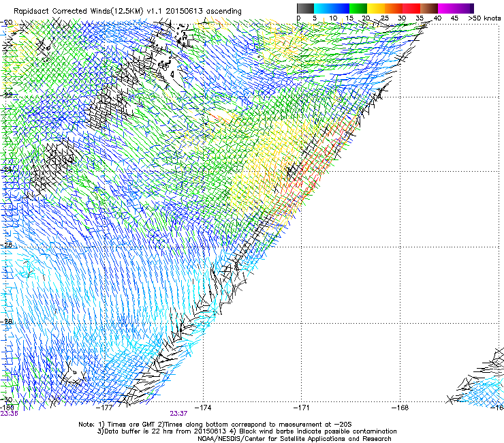The height and width of the screenshot is (443, 504).
Task: Click the '45' label under the color scale
Action: point(454,18)
